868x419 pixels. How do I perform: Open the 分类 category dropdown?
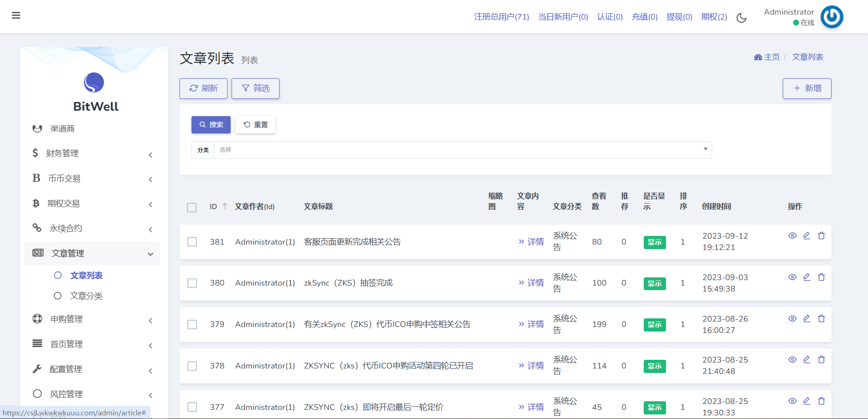tap(462, 150)
